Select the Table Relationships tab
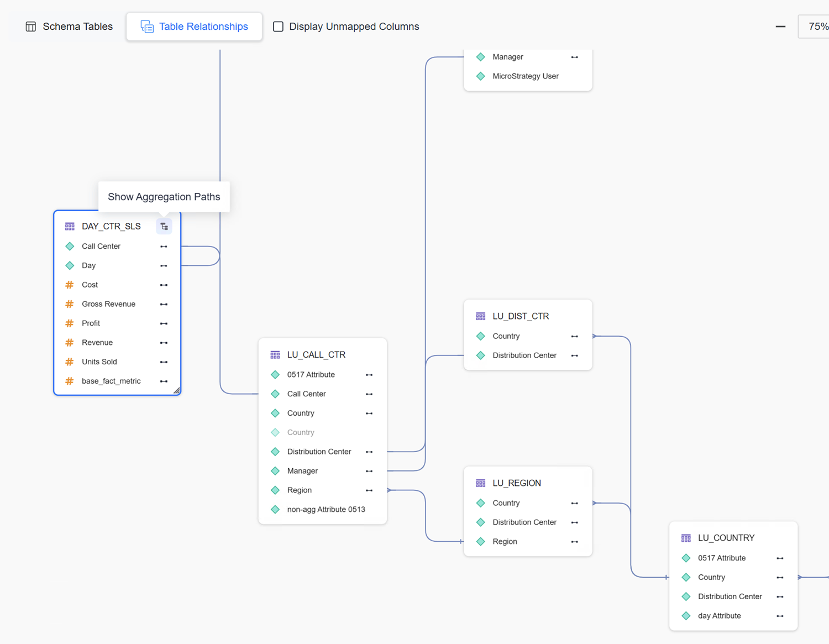 pos(194,27)
